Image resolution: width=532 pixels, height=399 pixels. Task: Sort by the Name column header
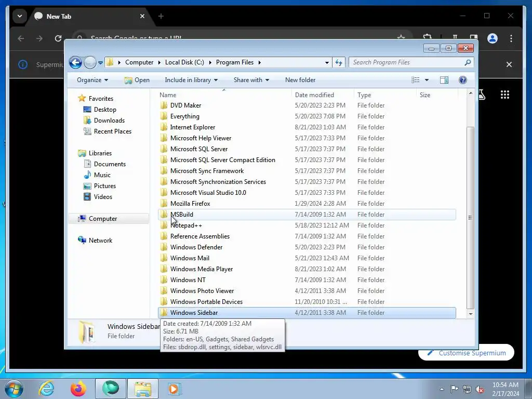[x=224, y=95]
